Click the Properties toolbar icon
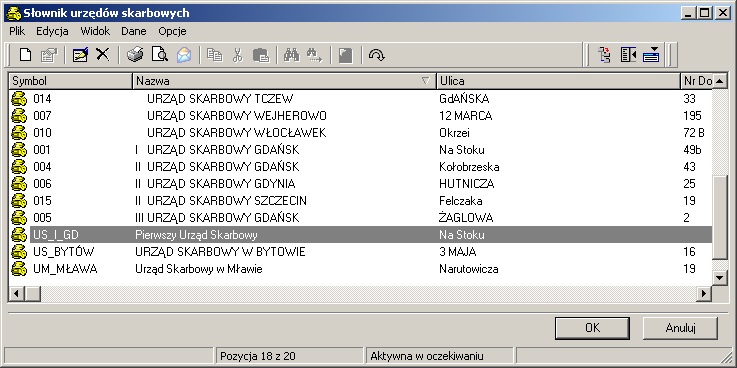The width and height of the screenshot is (737, 368). 48,55
